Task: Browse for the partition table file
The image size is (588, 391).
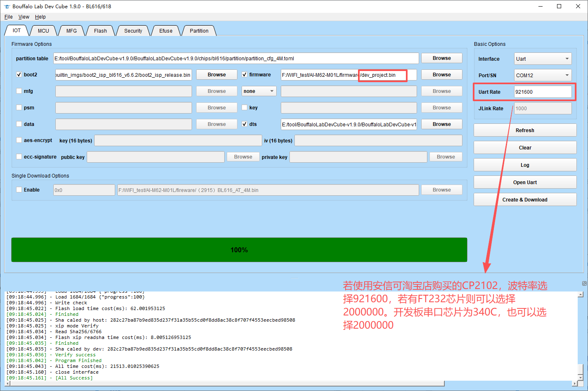Action: point(442,58)
